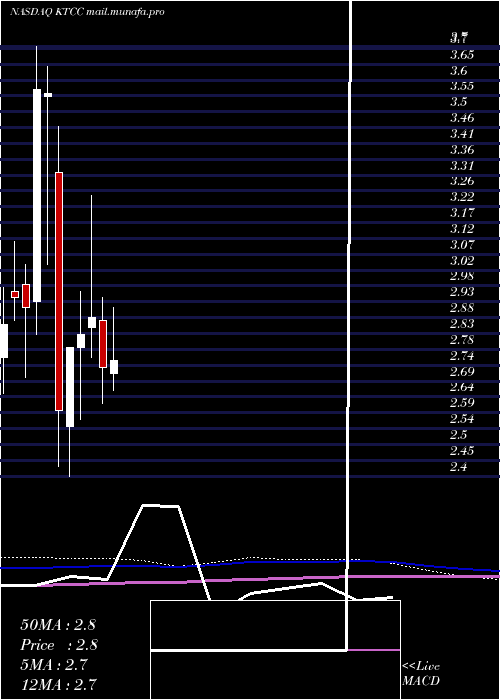This screenshot has height=700, width=500.
Task: Click the 3.46 price axis label
Action: pos(462,118)
